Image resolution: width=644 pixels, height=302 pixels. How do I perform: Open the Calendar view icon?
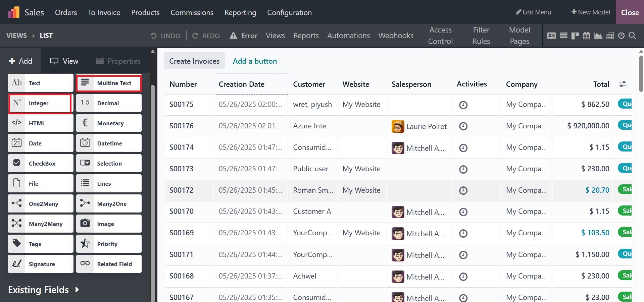click(586, 36)
